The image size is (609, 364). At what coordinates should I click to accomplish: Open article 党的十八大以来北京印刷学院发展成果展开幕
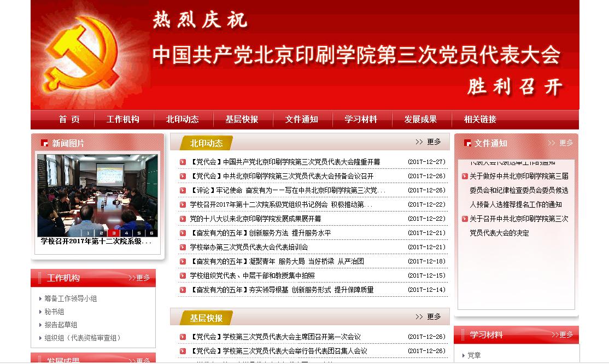[255, 219]
